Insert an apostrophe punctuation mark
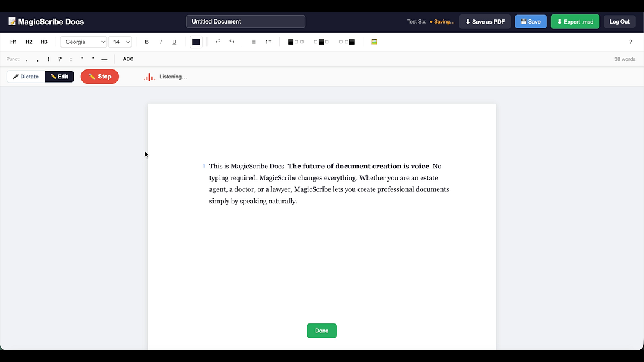 coord(93,59)
